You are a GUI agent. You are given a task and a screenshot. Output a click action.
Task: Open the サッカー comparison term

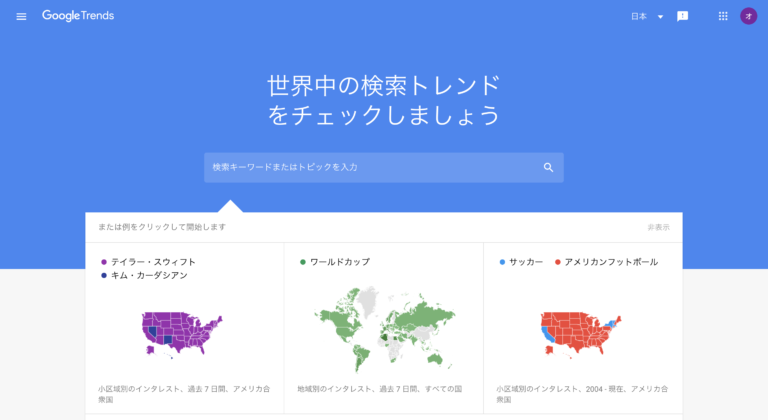click(x=526, y=262)
